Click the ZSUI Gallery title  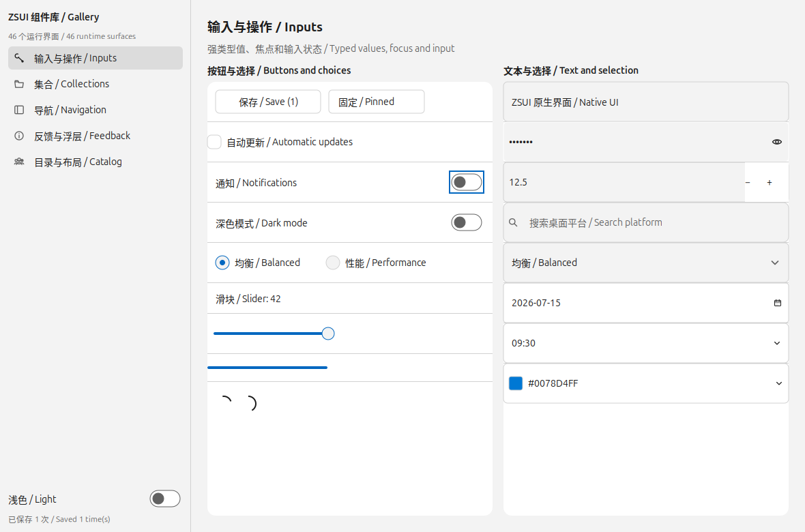[53, 17]
